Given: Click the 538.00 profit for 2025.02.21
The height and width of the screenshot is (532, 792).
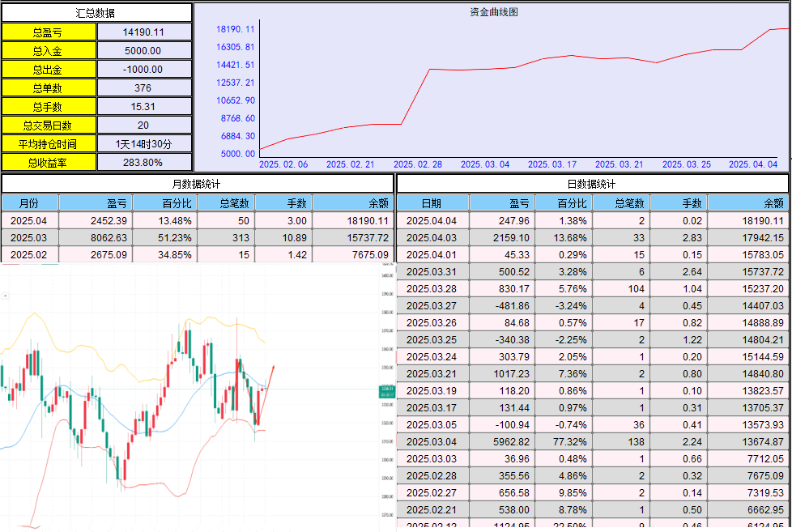Looking at the screenshot, I should point(513,510).
